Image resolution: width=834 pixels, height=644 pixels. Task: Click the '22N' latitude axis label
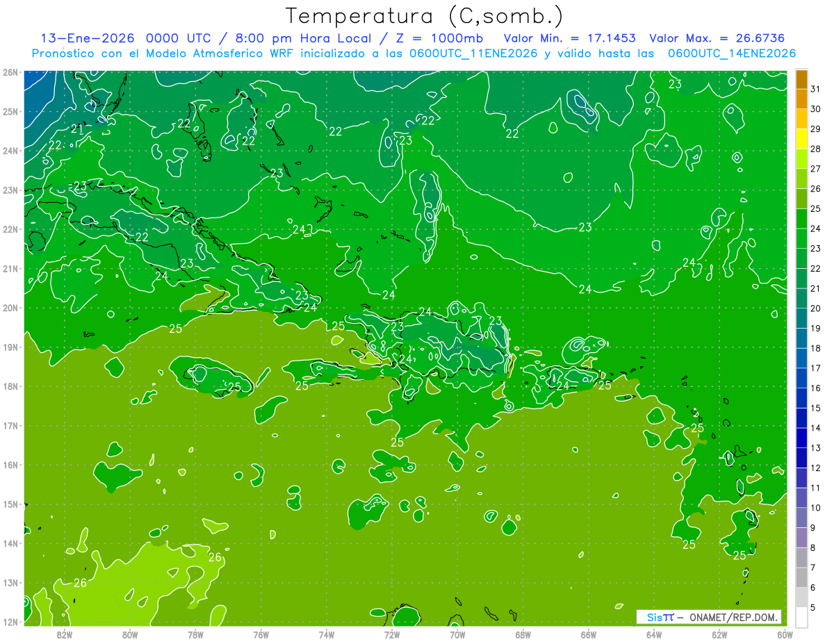[10, 229]
